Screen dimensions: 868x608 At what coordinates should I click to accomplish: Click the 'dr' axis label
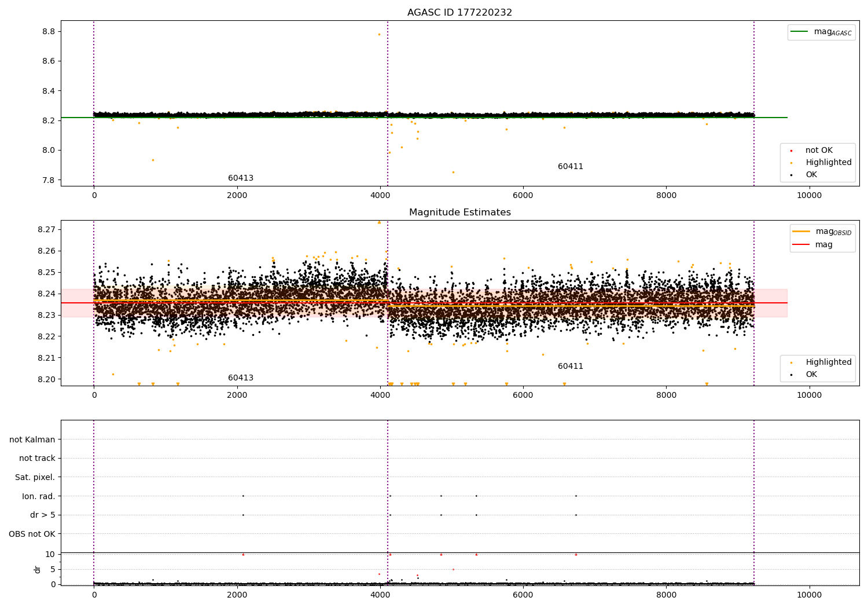pos(38,569)
